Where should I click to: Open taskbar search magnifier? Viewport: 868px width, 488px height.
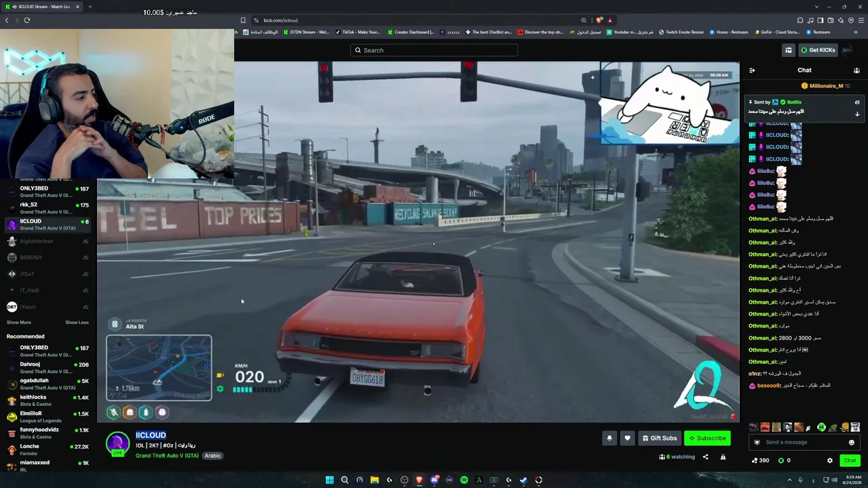pos(344,480)
